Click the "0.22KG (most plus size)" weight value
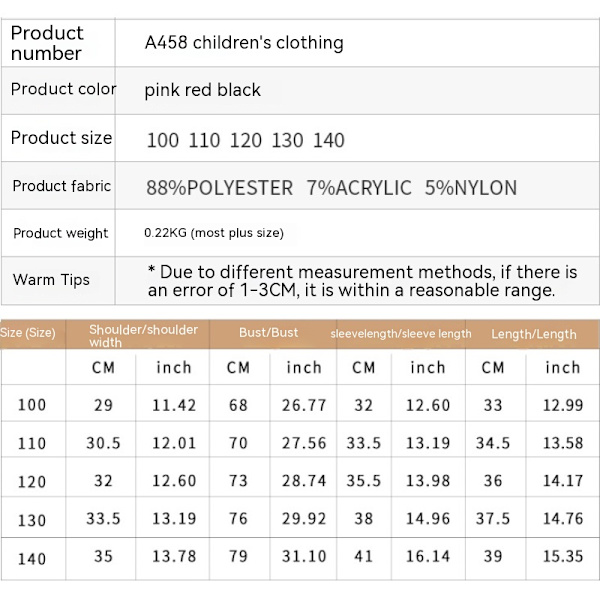The width and height of the screenshot is (600, 600). (214, 233)
